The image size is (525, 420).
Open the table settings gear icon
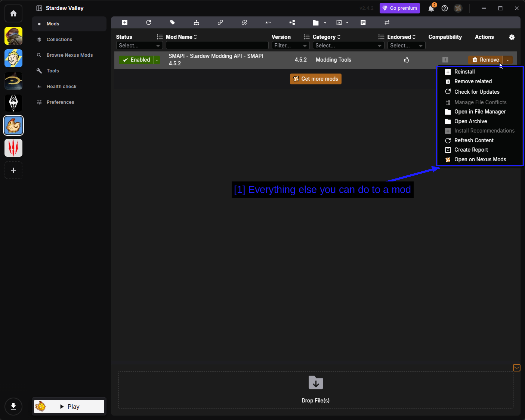(x=512, y=37)
